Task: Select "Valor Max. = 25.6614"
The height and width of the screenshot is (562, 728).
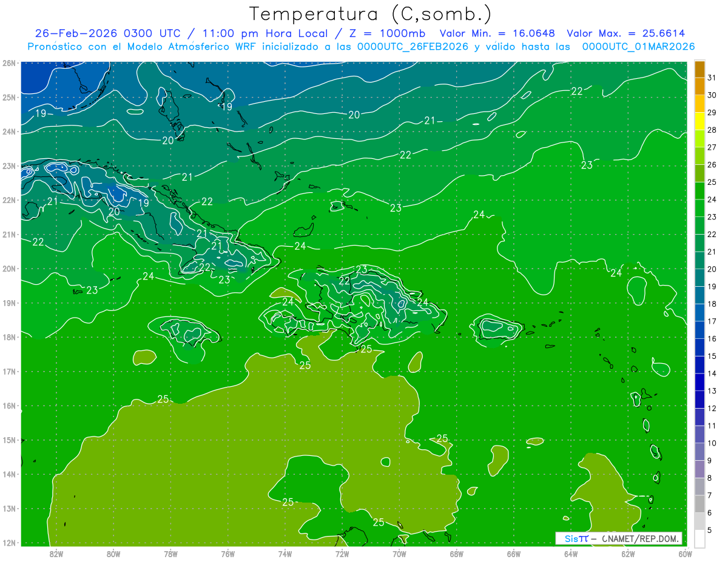Action: coord(626,33)
